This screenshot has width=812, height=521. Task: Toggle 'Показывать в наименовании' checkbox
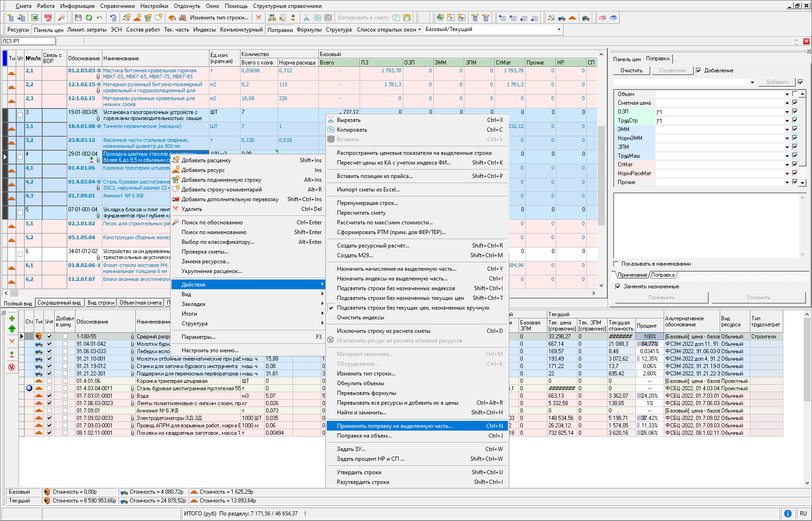616,264
